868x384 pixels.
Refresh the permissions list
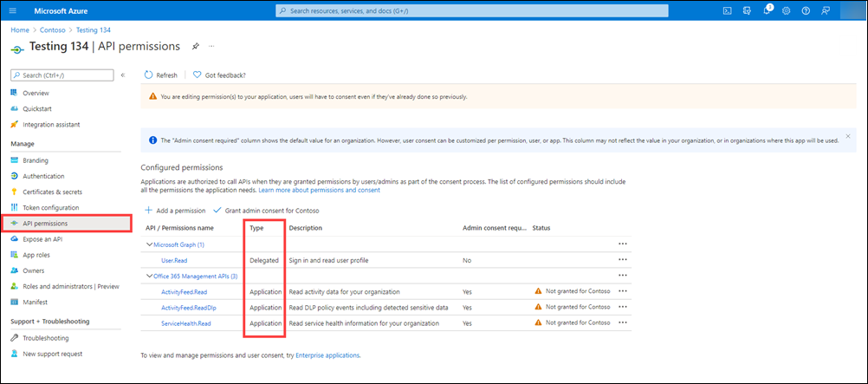[x=160, y=75]
